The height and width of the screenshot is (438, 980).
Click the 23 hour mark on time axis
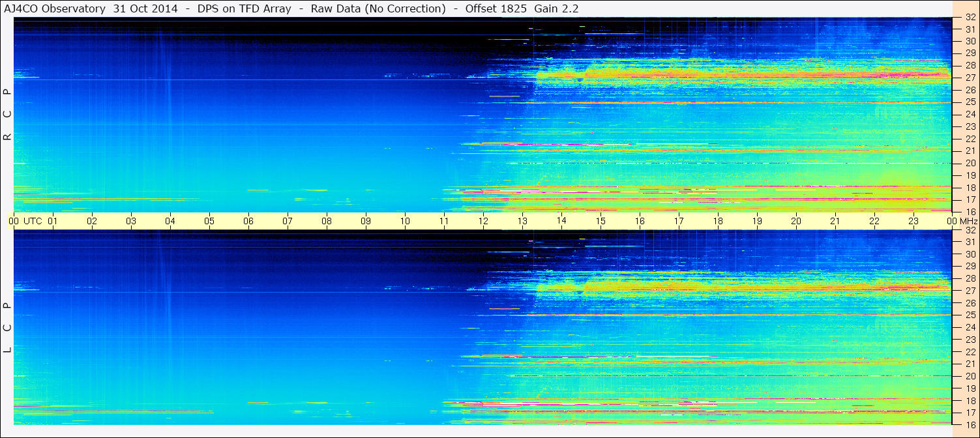point(913,222)
